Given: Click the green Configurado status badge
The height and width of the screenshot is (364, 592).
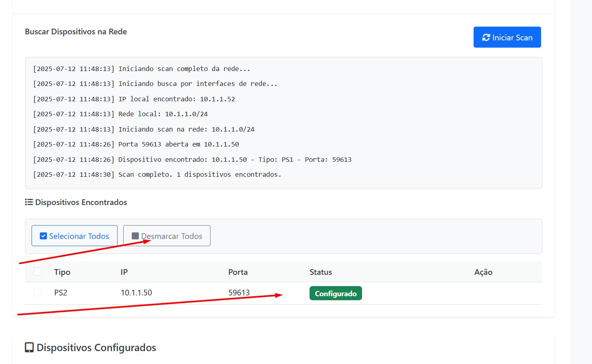Looking at the screenshot, I should click(336, 293).
